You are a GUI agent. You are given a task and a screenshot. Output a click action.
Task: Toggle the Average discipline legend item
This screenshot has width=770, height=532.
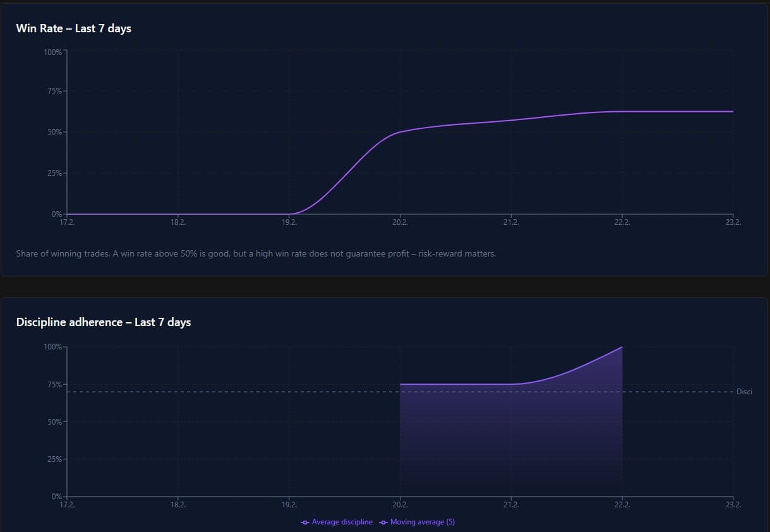click(337, 522)
